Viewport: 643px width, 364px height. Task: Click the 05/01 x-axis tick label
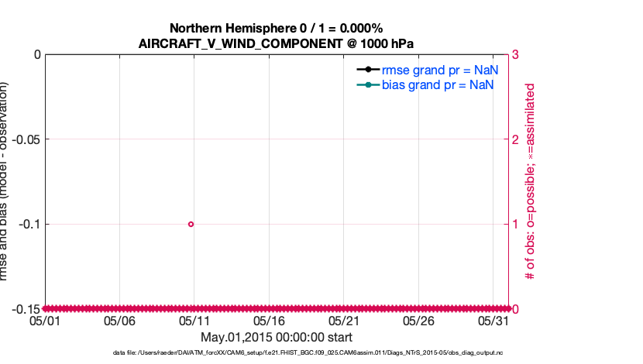[x=45, y=321]
